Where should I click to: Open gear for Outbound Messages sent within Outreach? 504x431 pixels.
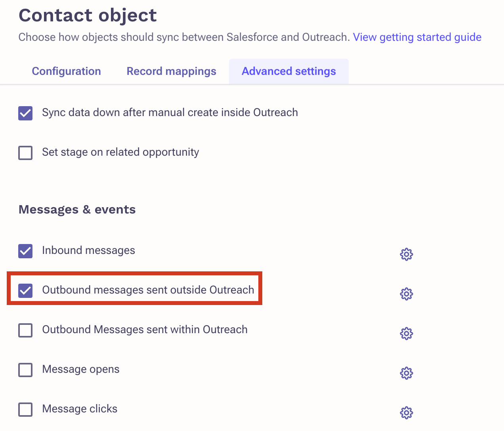[407, 334]
